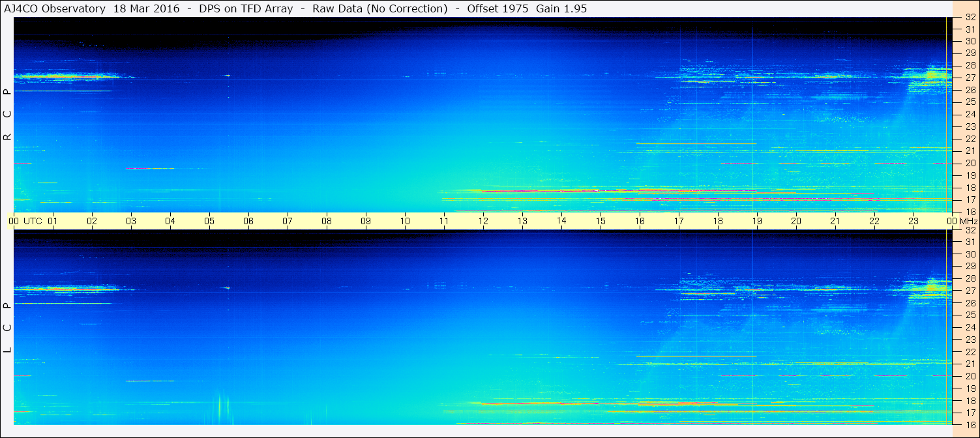Click the 23 MHz tick in RCP panel
Image resolution: width=980 pixels, height=438 pixels.
(970, 126)
